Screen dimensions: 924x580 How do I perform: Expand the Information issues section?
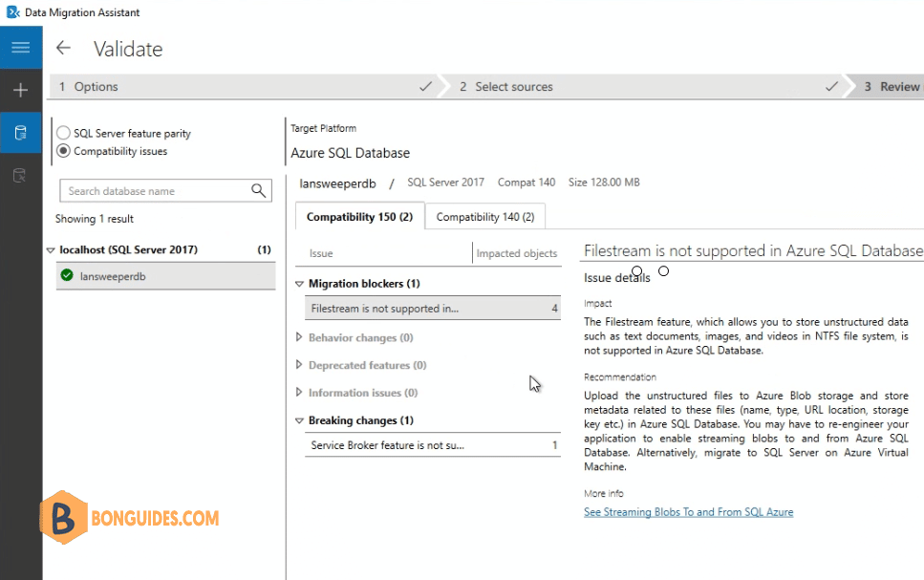coord(299,392)
